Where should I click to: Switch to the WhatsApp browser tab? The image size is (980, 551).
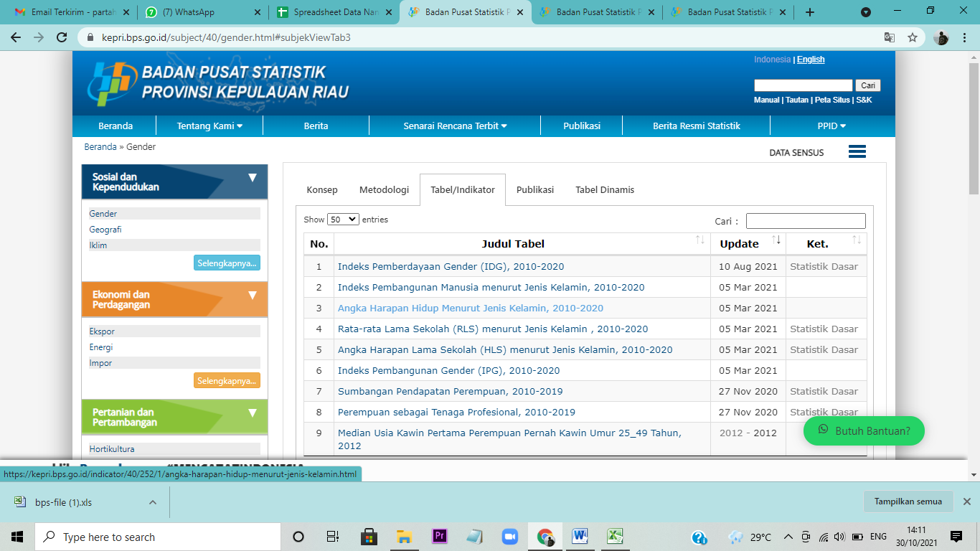202,12
